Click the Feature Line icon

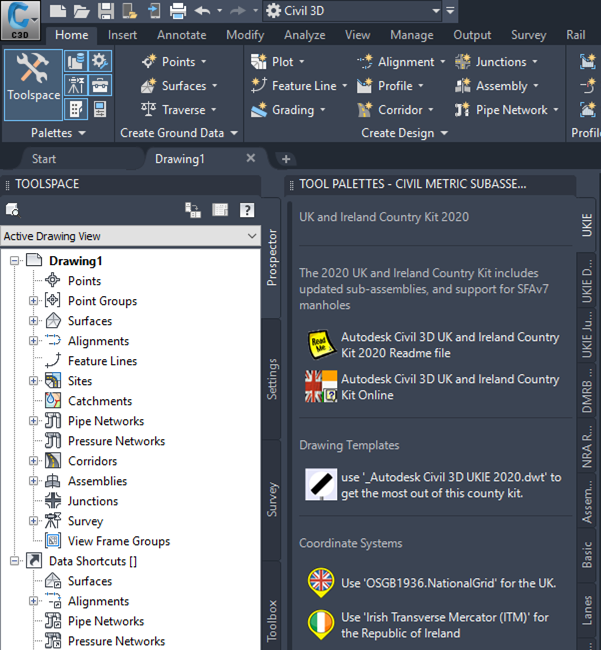259,85
